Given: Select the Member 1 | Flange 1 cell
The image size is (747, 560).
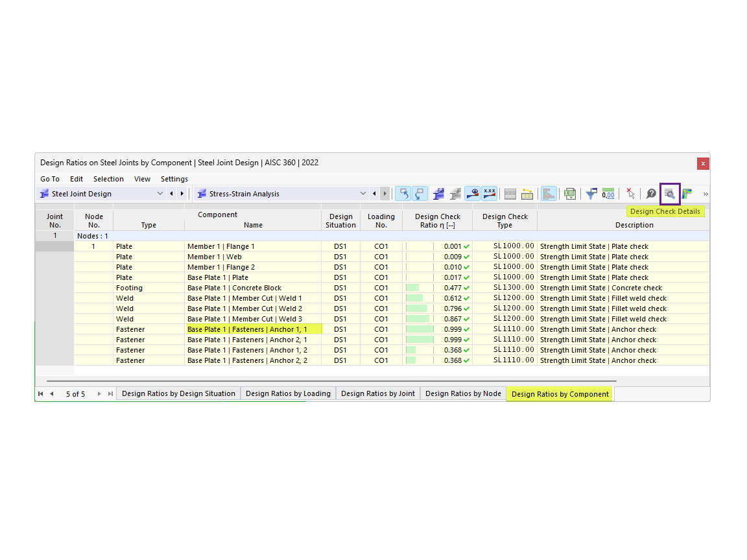Looking at the screenshot, I should pos(252,247).
